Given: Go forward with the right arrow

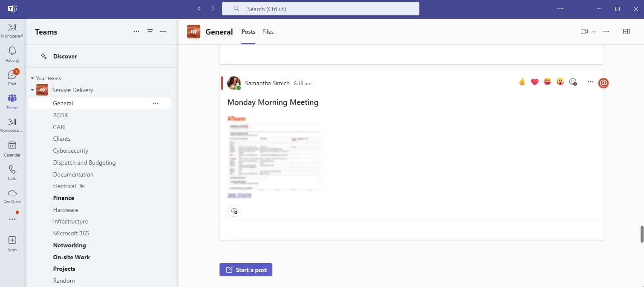Looking at the screenshot, I should tap(213, 9).
